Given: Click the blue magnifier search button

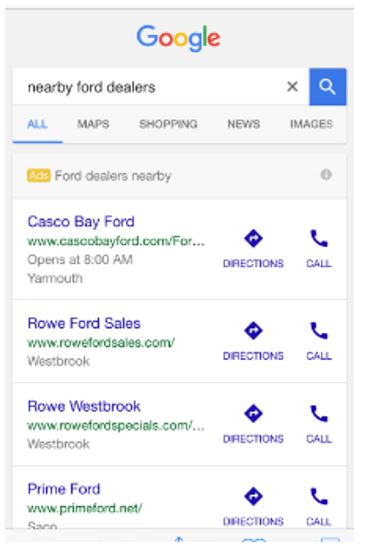Looking at the screenshot, I should click(x=327, y=87).
